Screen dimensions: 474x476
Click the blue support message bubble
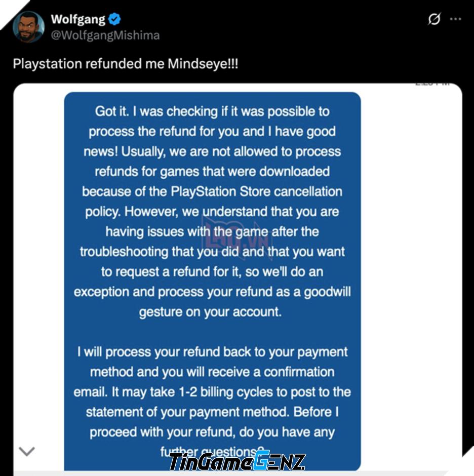(212, 282)
